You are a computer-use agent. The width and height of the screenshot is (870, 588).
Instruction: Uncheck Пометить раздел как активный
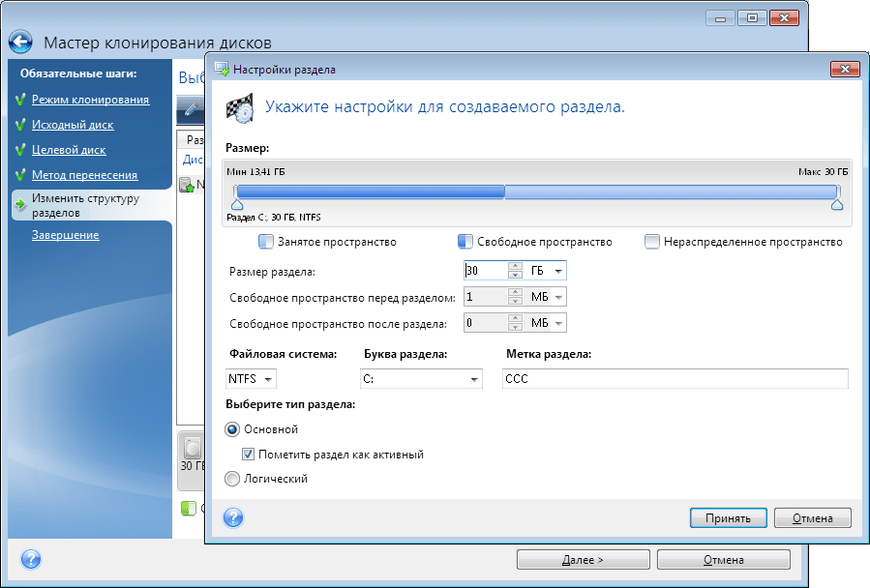[x=249, y=454]
